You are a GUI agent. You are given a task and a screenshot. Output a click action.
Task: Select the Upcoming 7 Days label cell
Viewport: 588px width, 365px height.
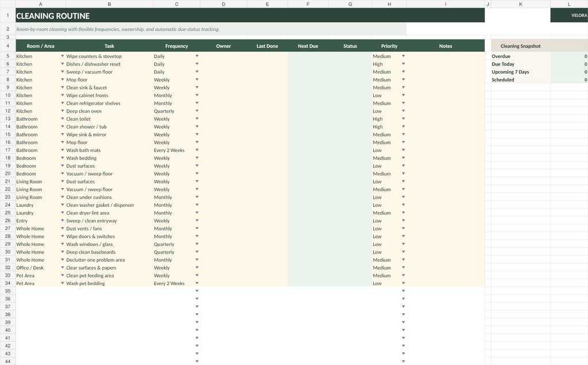[520, 72]
